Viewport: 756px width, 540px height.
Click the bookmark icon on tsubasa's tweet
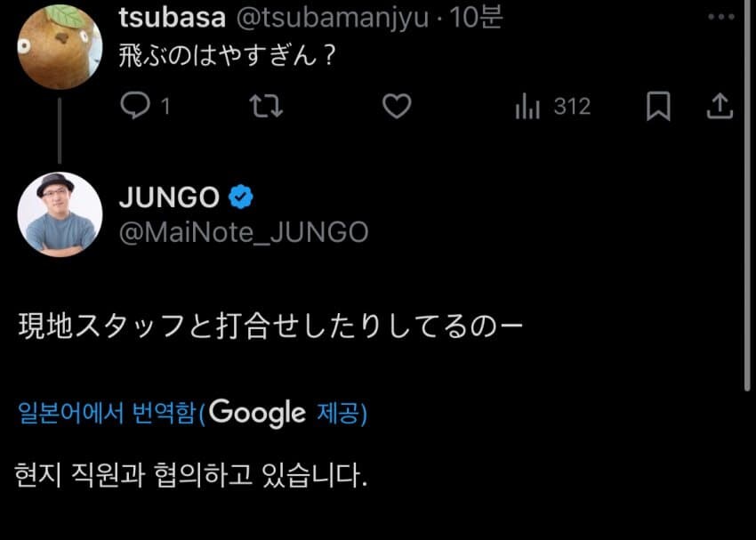click(x=657, y=106)
